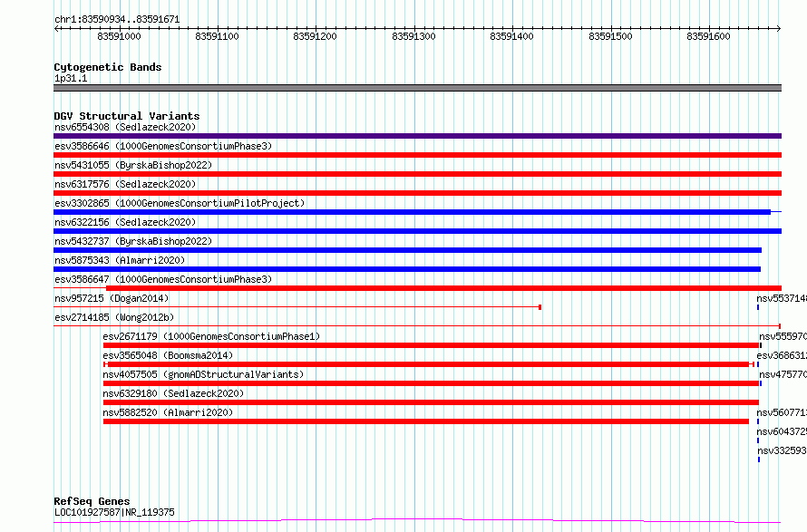Open esv3586646 (1000GenomesConsortiumPhase3) label

[163, 146]
